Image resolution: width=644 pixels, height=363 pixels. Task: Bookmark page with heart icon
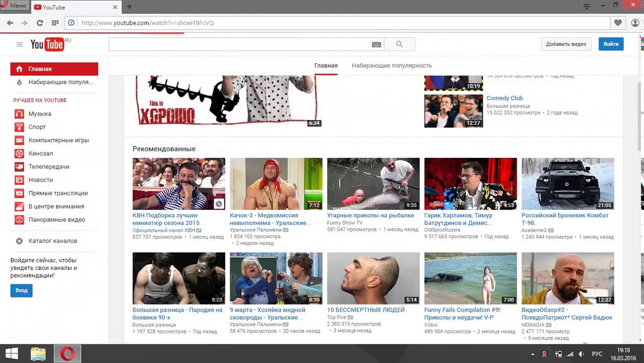[x=618, y=23]
